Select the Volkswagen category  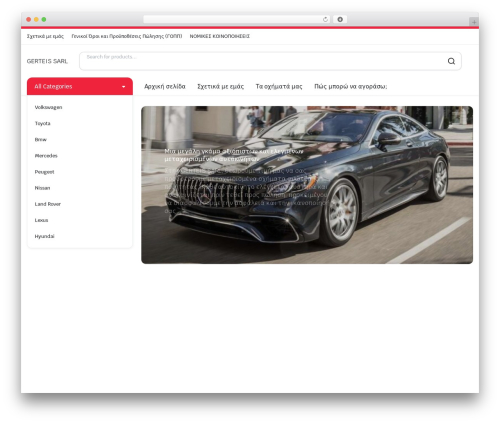point(48,107)
